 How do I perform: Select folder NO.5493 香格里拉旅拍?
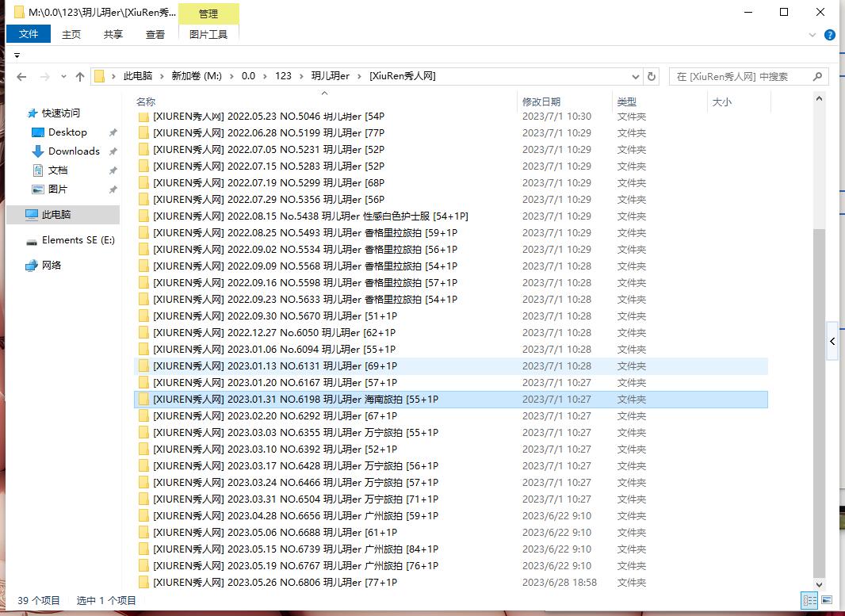click(450, 233)
